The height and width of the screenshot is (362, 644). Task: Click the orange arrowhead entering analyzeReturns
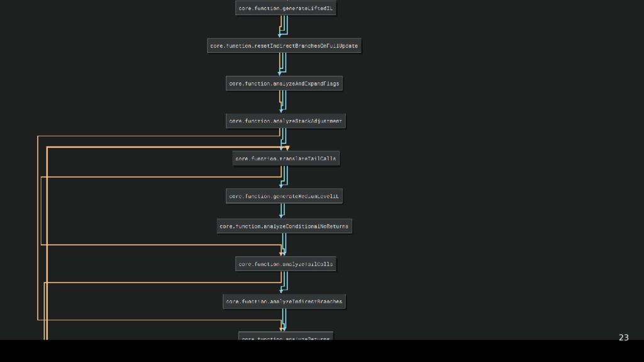(x=282, y=329)
